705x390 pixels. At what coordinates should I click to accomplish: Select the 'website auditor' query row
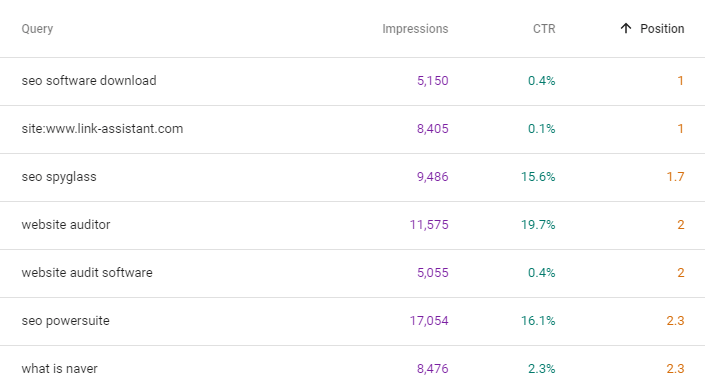click(352, 225)
